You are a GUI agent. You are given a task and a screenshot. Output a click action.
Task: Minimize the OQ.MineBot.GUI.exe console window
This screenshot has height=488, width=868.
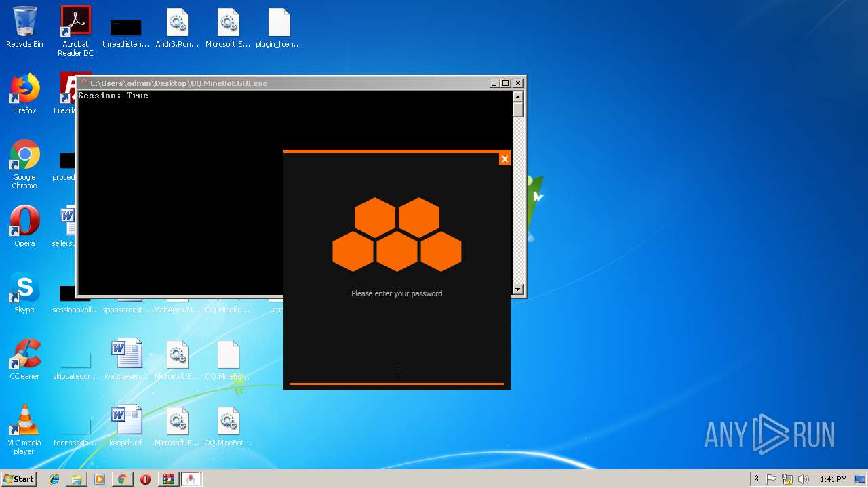point(494,83)
